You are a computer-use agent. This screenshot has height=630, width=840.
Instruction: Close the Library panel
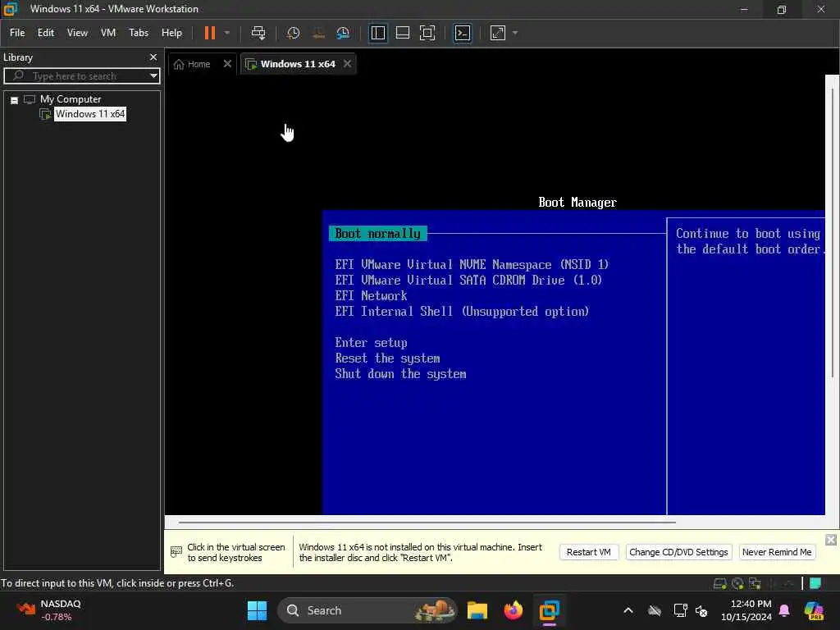[153, 57]
